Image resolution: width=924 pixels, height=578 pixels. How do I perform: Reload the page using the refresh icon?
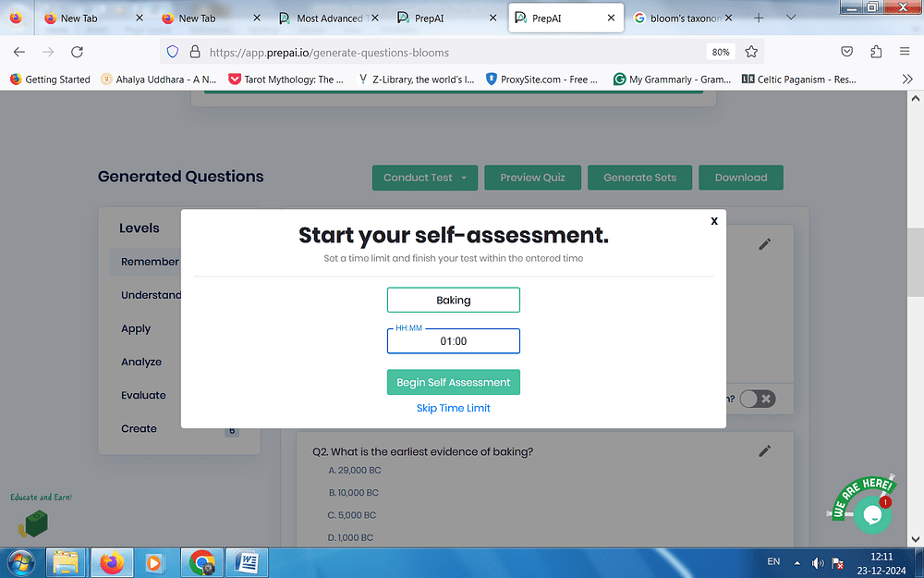78,52
